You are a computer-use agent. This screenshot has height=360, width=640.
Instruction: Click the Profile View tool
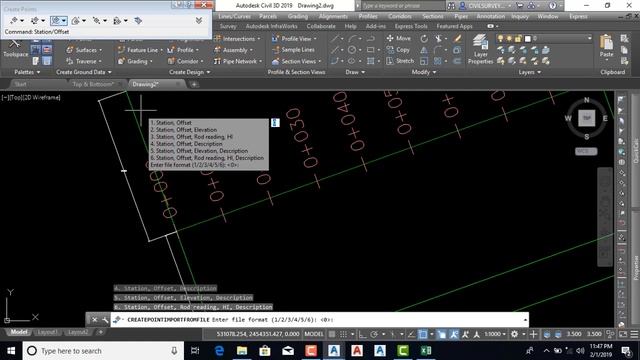point(294,39)
